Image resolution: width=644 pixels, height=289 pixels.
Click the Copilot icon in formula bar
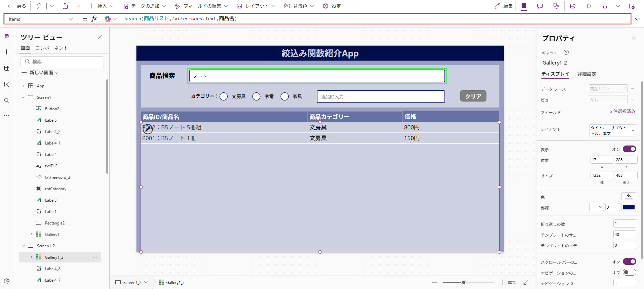108,19
